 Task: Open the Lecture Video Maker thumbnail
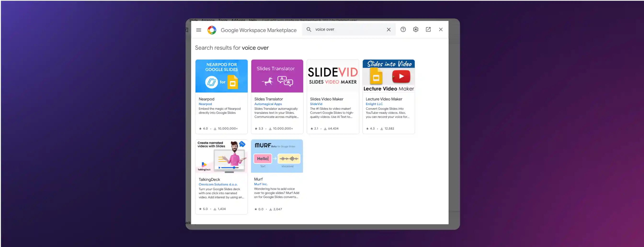pyautogui.click(x=388, y=76)
